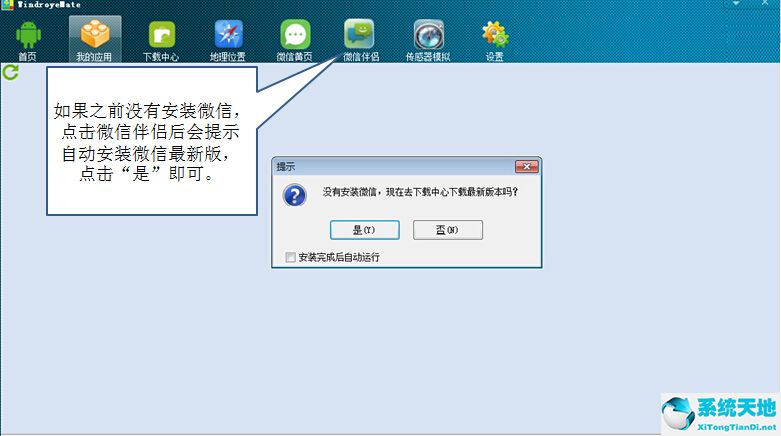Open the title bar dropdown arrow
The image size is (781, 436).
[x=736, y=3]
